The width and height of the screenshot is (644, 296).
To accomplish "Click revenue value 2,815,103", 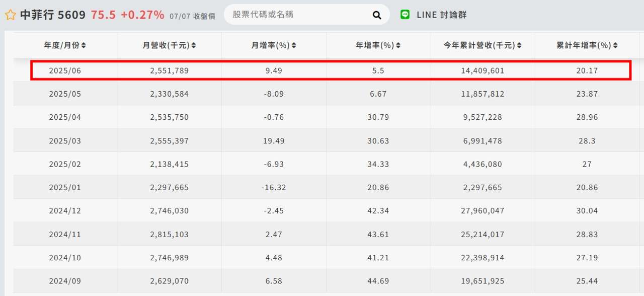I will tap(169, 235).
